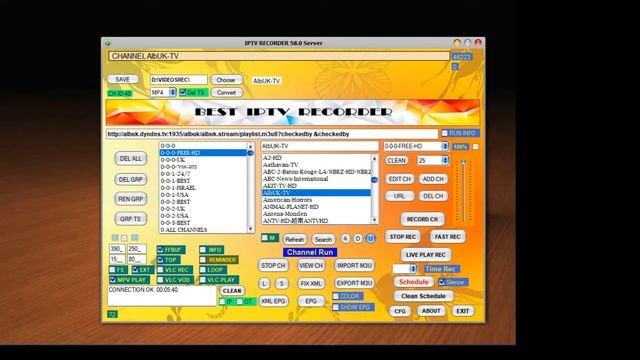Click the RECORD CH button
This screenshot has width=640, height=360.
pyautogui.click(x=422, y=219)
